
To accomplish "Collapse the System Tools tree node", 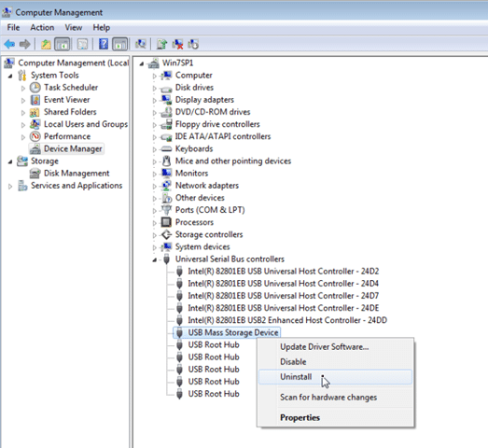I will (10, 76).
